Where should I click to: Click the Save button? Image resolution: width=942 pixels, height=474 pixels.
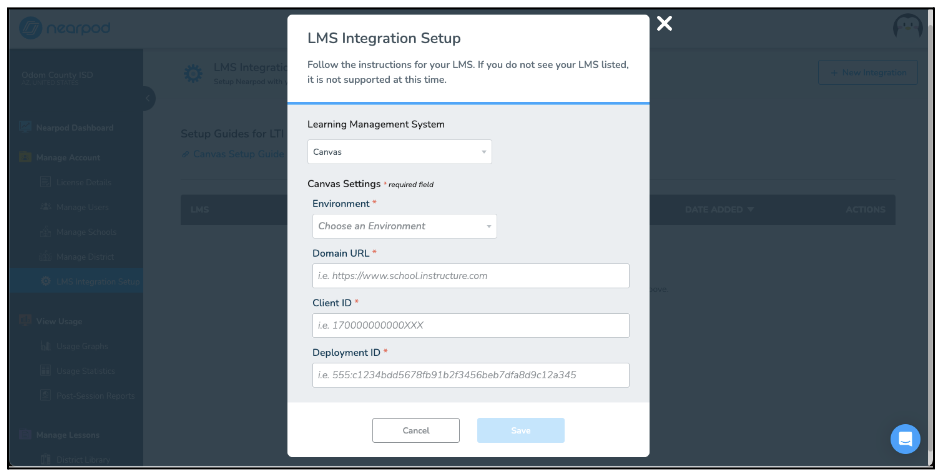point(521,431)
